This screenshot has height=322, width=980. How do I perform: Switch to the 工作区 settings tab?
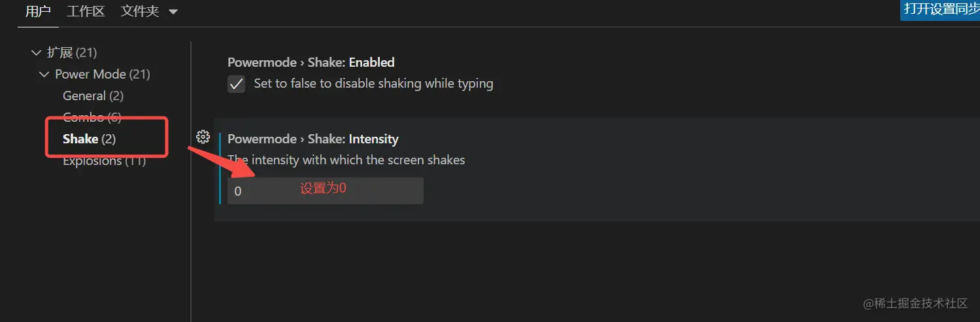(x=86, y=12)
